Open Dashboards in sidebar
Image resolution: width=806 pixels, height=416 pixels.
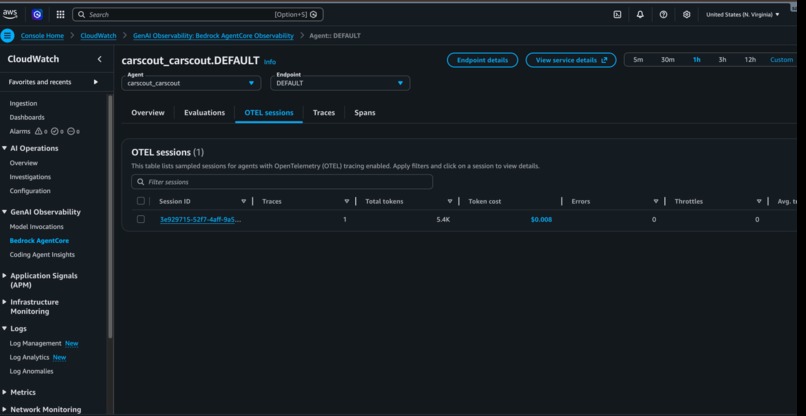coord(27,117)
